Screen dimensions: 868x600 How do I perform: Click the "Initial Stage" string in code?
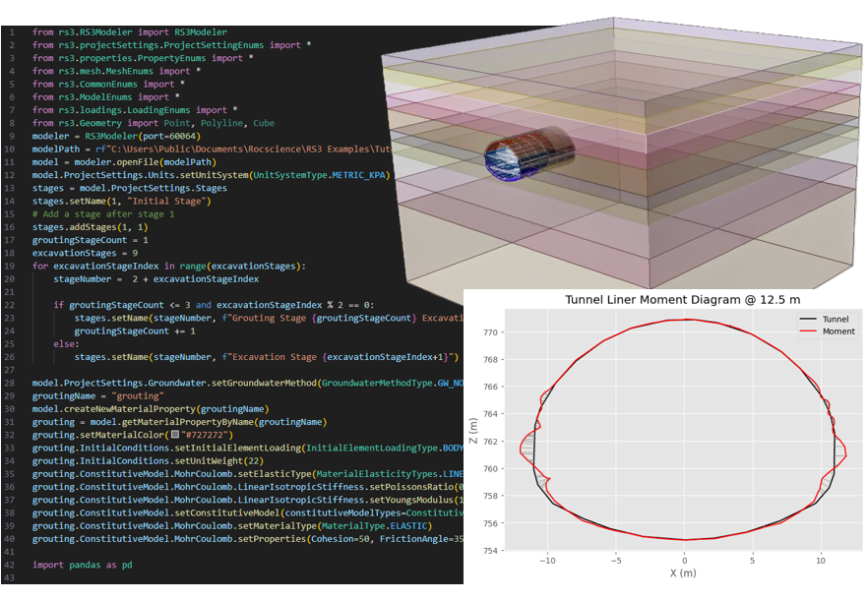click(178, 202)
